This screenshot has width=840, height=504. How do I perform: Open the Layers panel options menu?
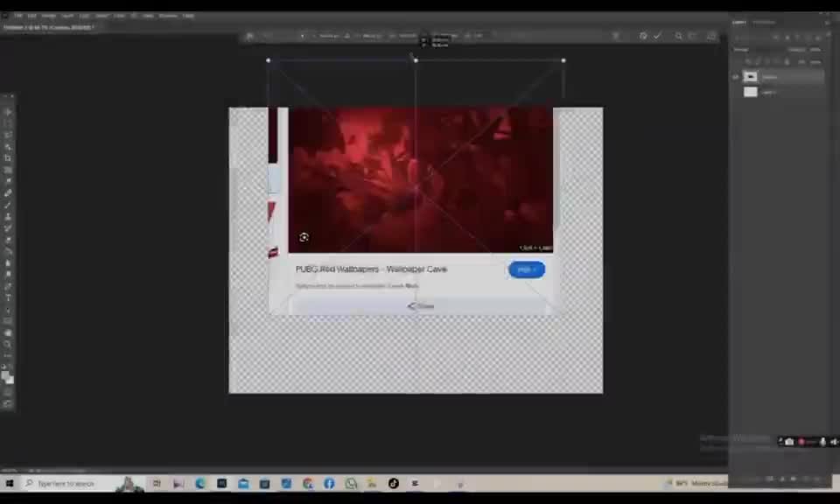pos(826,23)
